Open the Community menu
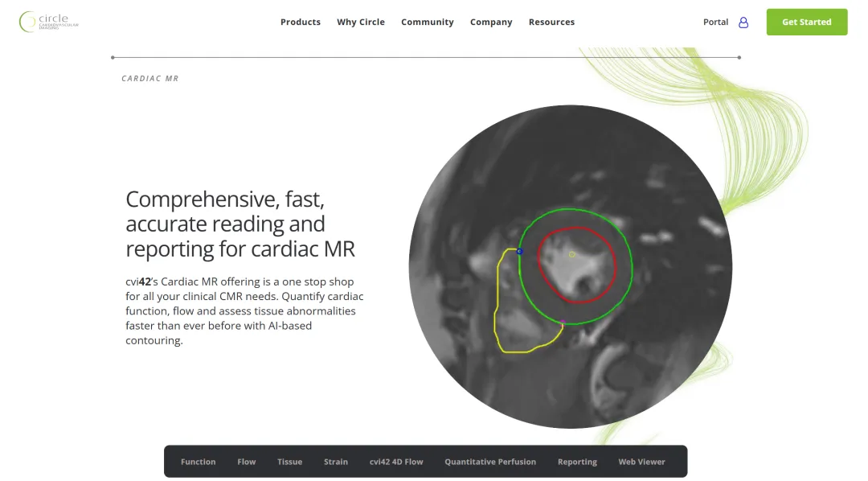This screenshot has height=481, width=868. [428, 23]
